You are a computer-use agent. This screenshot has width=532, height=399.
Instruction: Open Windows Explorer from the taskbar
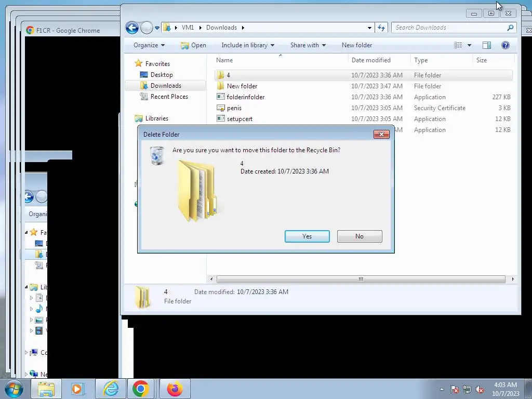[46, 389]
